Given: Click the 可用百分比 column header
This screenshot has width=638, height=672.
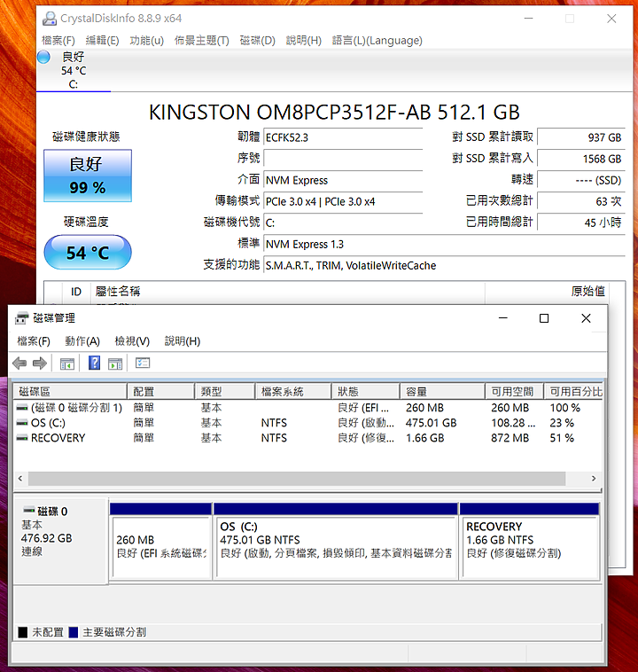Looking at the screenshot, I should 573,391.
